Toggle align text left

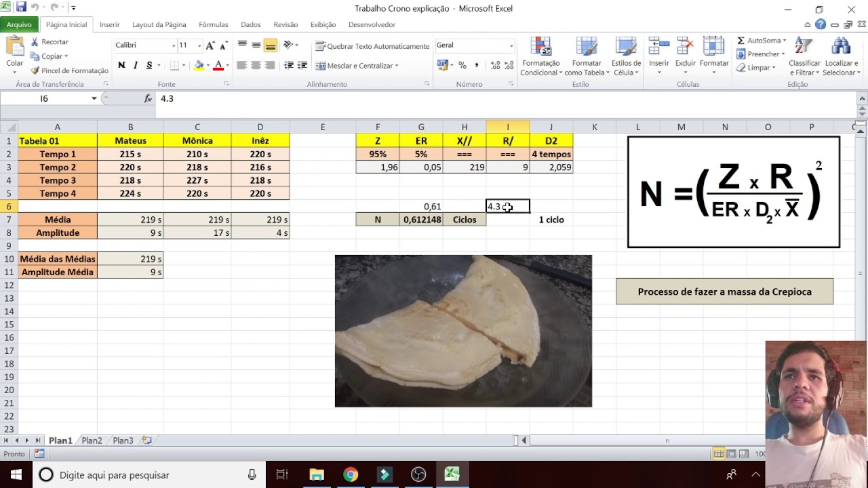click(x=242, y=66)
